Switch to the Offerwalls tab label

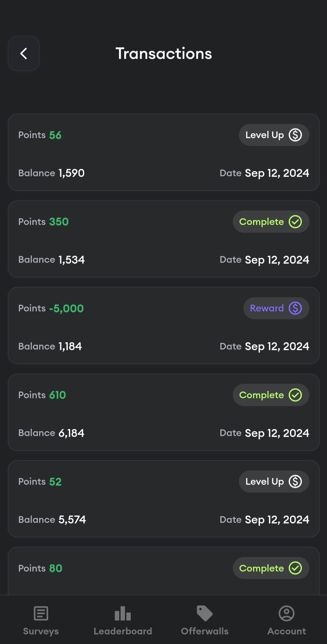(205, 631)
